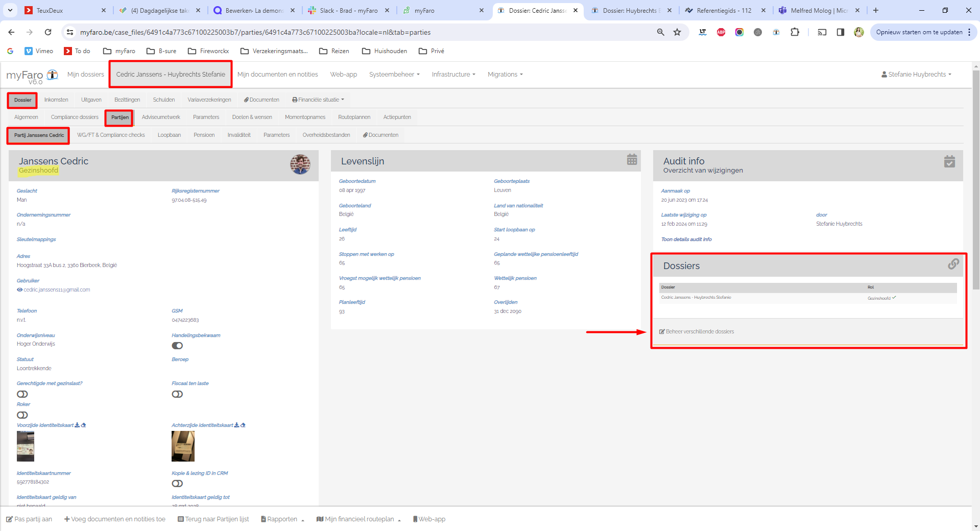Upload a new Voorzijde identiteitskaart icon
This screenshot has height=531, width=980.
click(x=83, y=425)
